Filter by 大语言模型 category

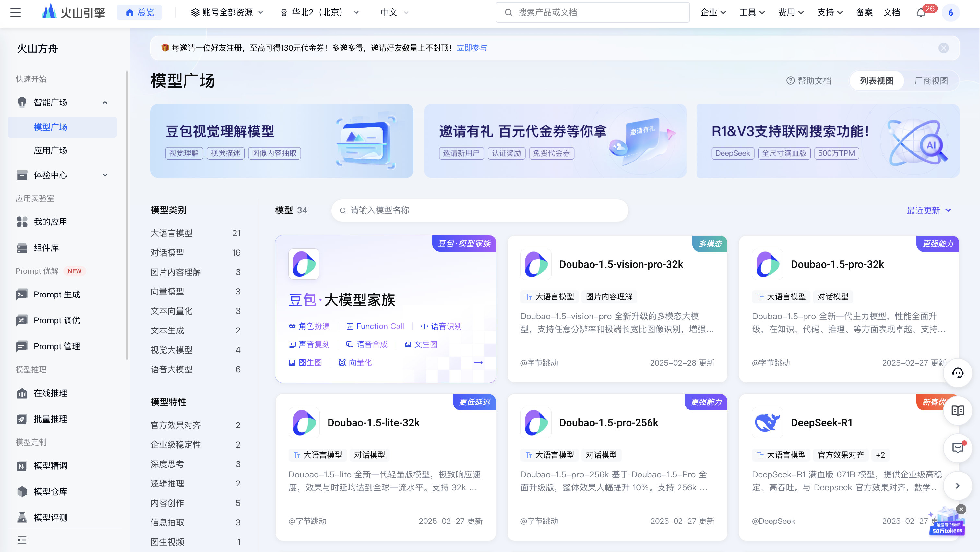pos(196,233)
